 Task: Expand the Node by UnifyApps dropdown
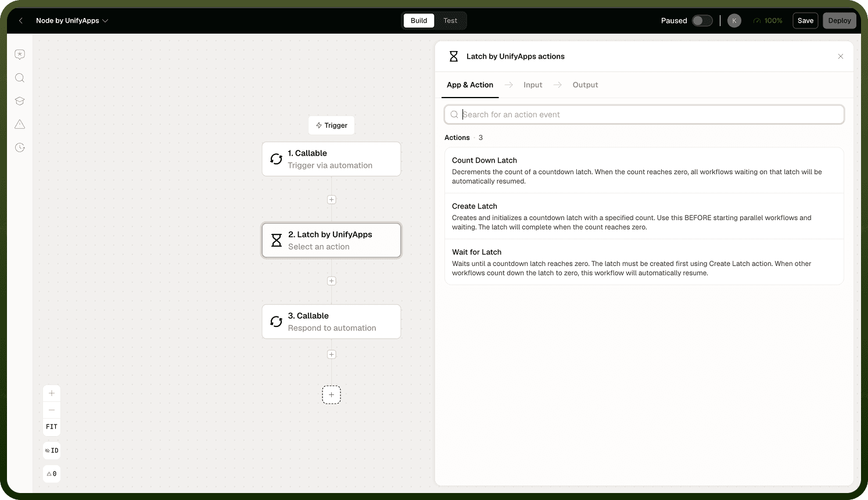coord(72,21)
